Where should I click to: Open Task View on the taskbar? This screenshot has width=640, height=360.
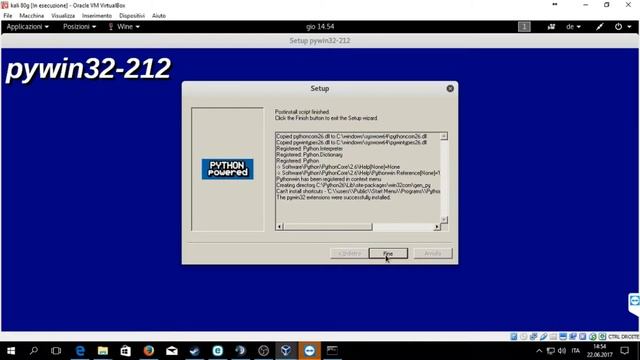[x=56, y=351]
